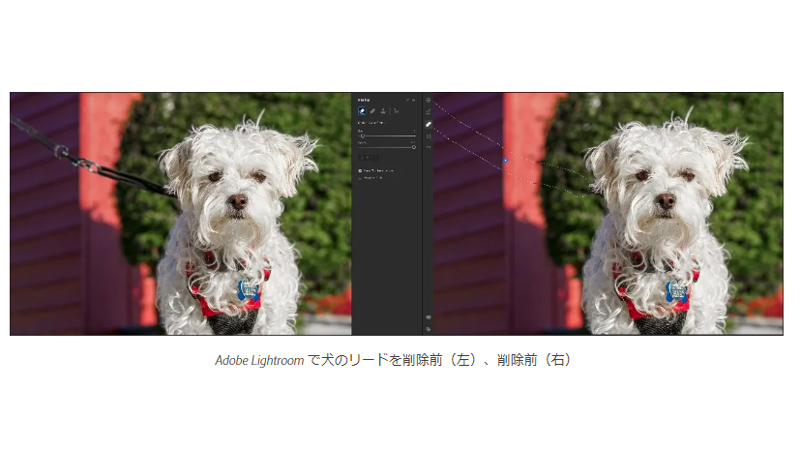Viewport: 800px width, 450px height.
Task: Click the second small icon in panel header
Action: click(413, 100)
